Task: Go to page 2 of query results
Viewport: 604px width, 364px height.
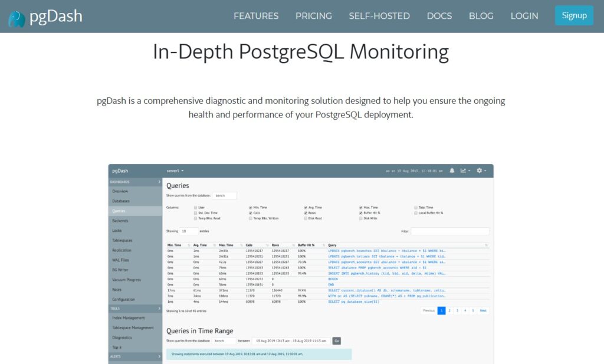Action: (x=449, y=310)
